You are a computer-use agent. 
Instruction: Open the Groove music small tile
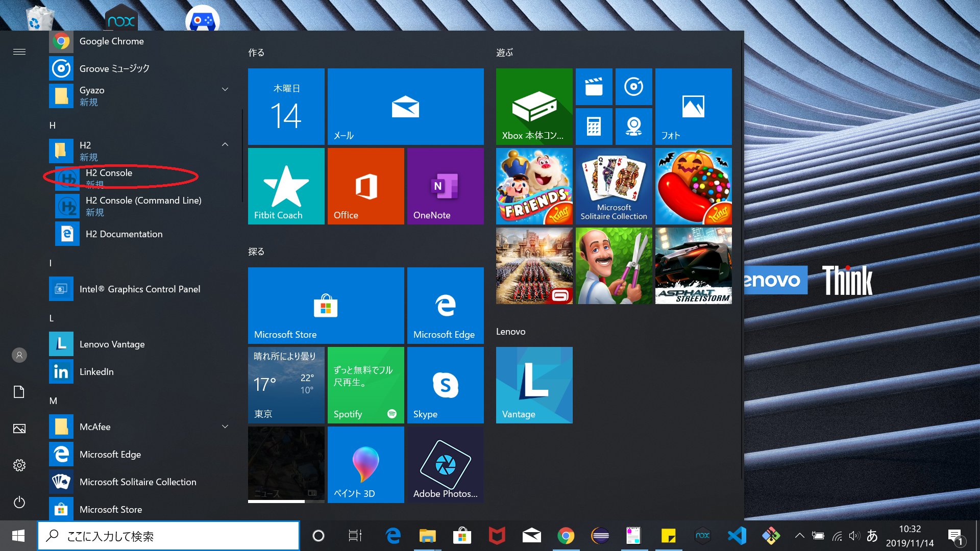click(634, 87)
